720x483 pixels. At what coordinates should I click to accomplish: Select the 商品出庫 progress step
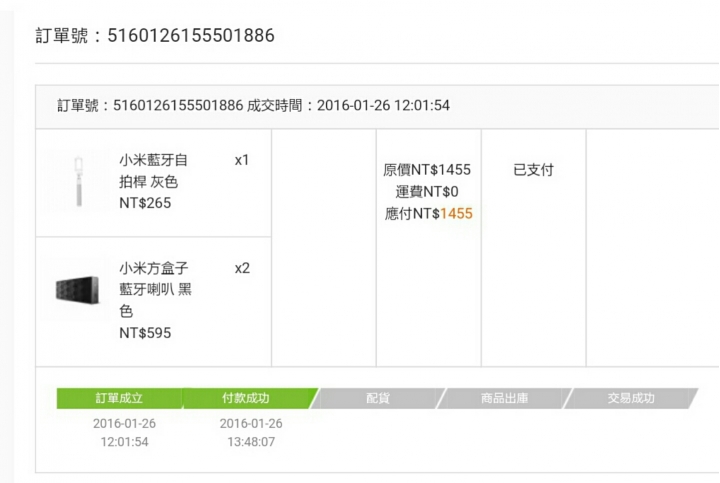point(504,398)
